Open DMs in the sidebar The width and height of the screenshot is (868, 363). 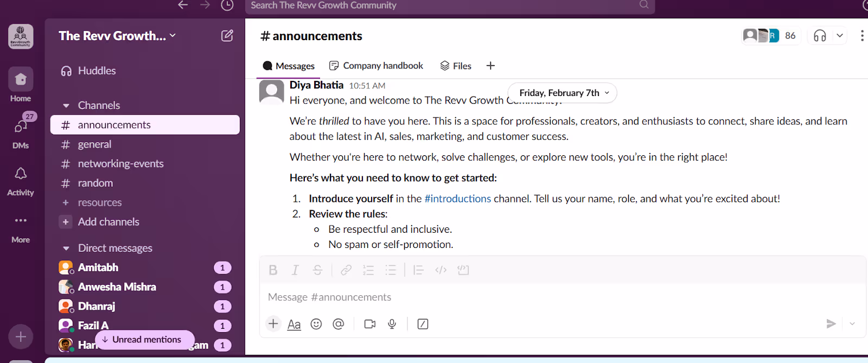21,132
